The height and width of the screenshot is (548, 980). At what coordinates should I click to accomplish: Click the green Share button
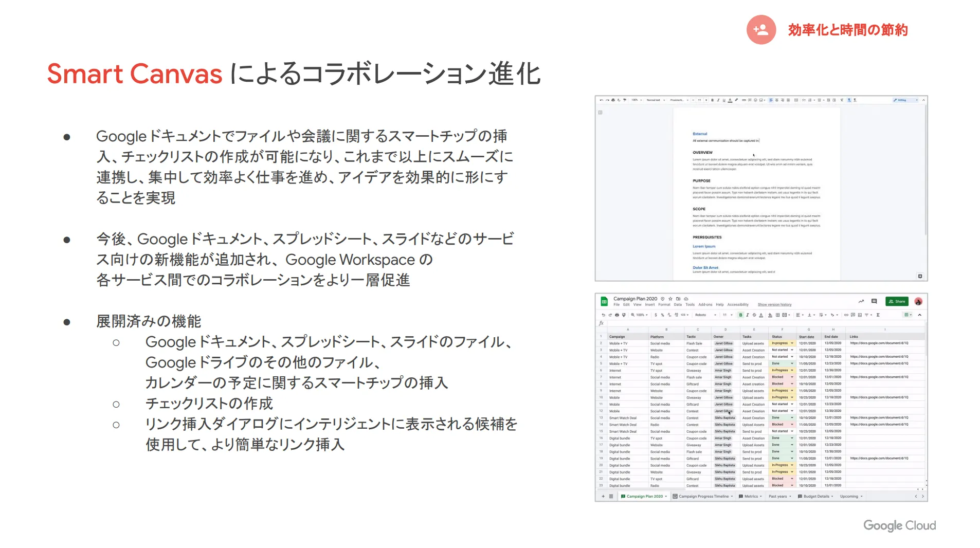897,301
